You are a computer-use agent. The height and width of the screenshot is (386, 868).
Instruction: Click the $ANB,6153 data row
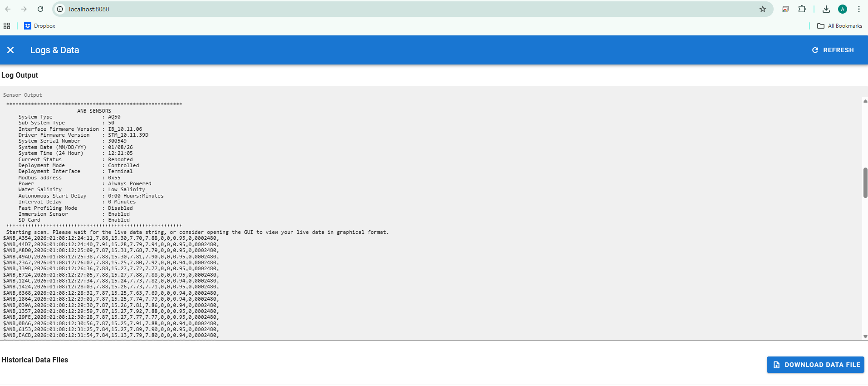pyautogui.click(x=111, y=329)
